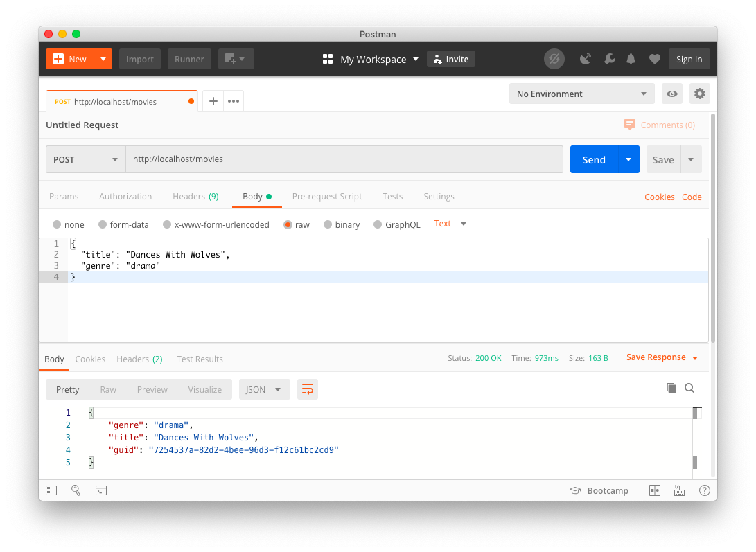Open environment quick look eye icon
756x552 pixels.
point(671,94)
